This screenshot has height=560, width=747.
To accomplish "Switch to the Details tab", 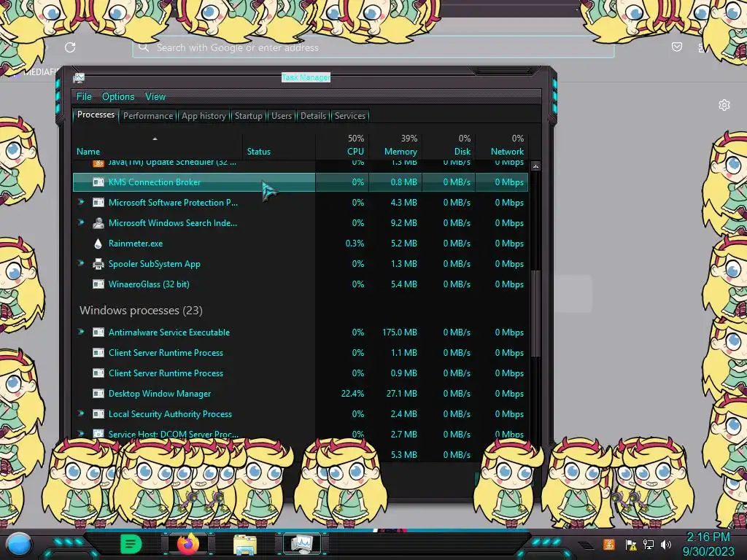I will [x=313, y=116].
